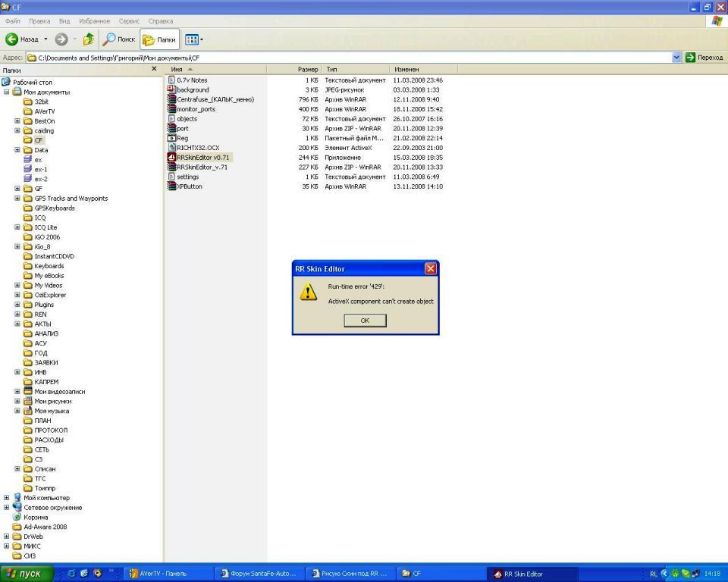Toggle the Folders (Папки) pane button
The height and width of the screenshot is (582, 728).
159,39
